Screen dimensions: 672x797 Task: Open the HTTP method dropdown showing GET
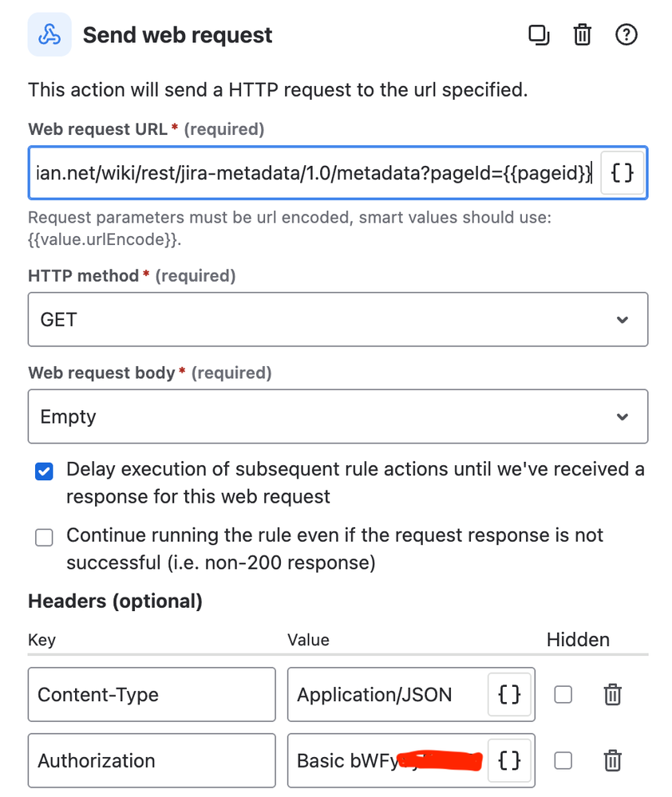(x=337, y=319)
